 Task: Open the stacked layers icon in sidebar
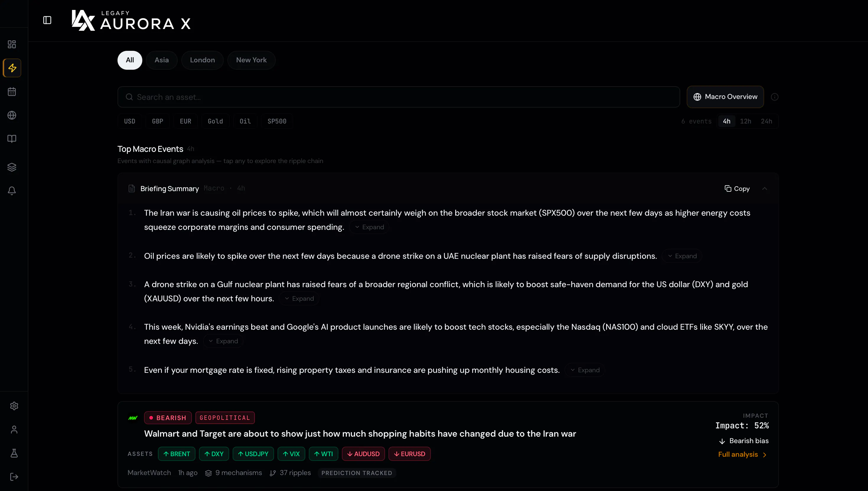point(12,167)
